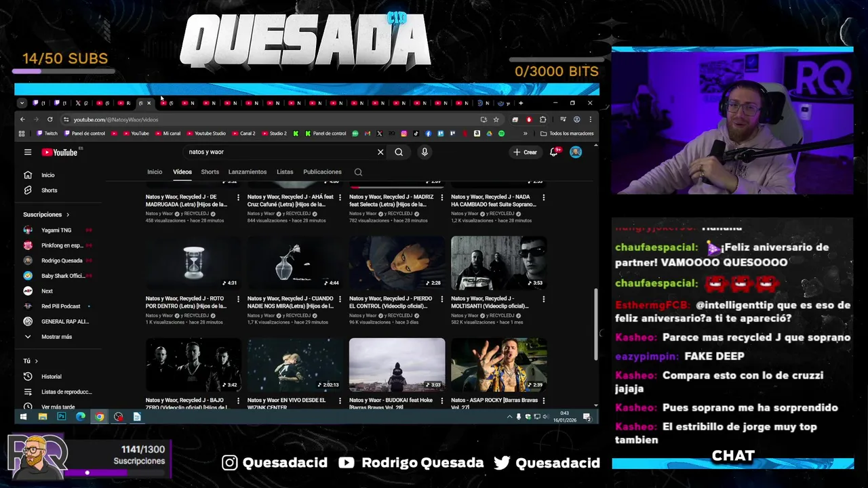This screenshot has width=868, height=488.
Task: Open the Youtube Studio bookmark
Action: click(x=205, y=134)
